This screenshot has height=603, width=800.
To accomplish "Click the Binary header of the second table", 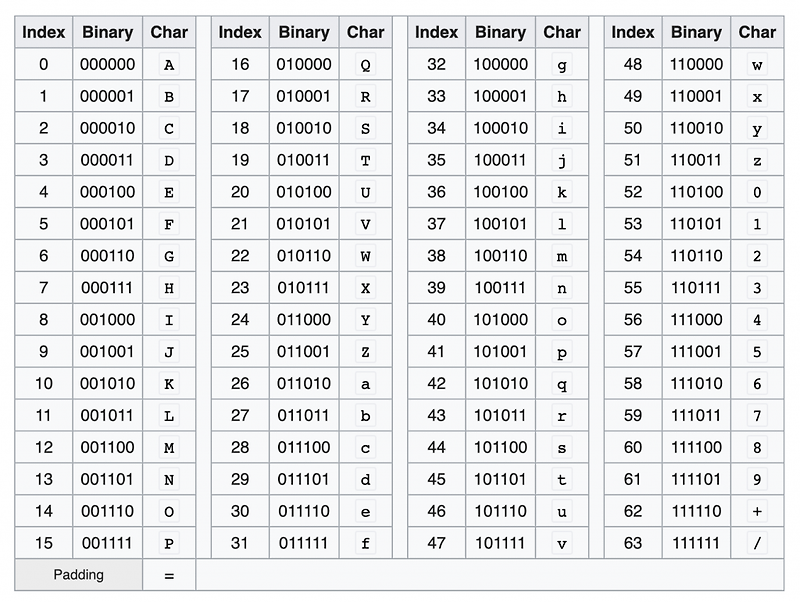I will click(304, 32).
